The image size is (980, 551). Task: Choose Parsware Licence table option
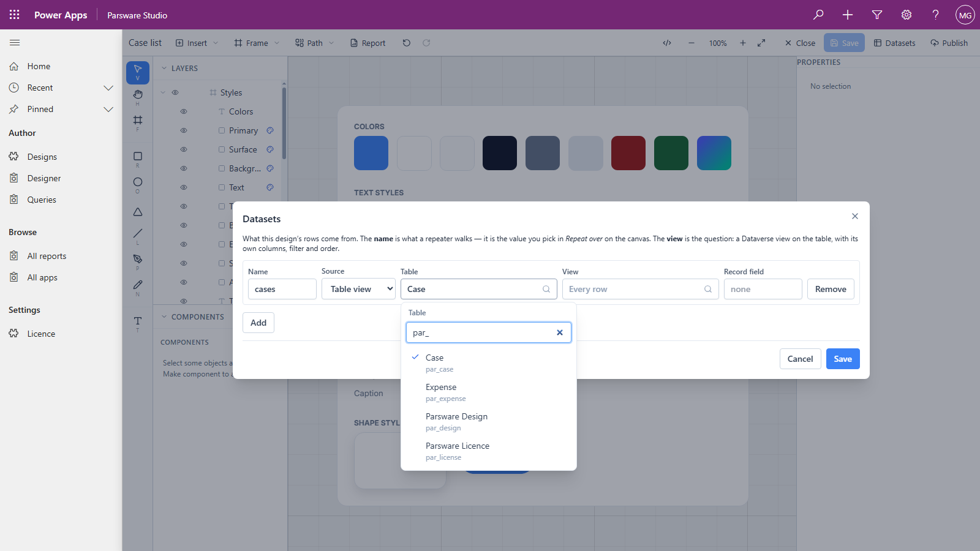pos(488,451)
